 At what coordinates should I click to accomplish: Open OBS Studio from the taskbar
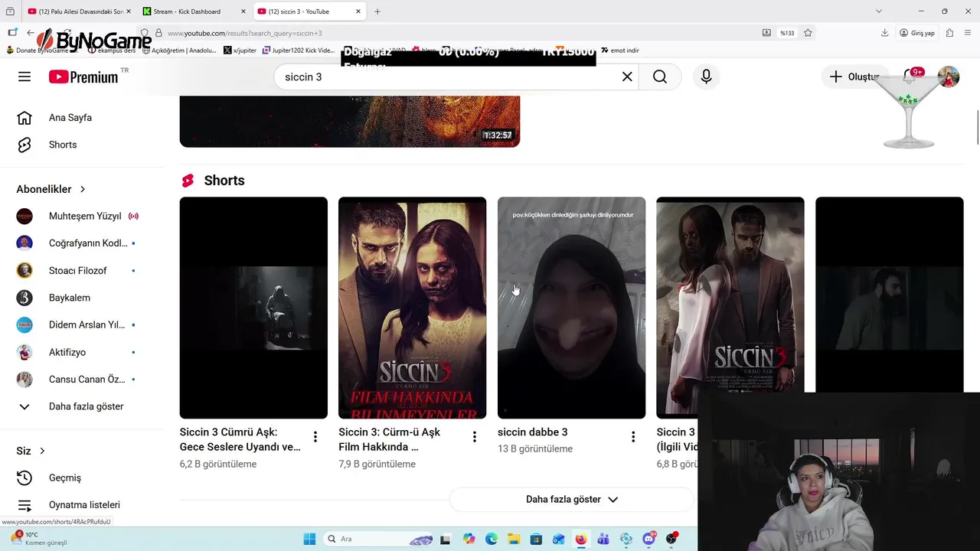(671, 539)
